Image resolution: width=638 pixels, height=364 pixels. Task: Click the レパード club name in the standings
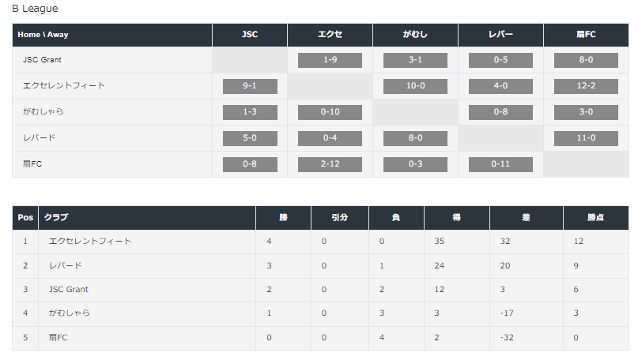click(65, 265)
